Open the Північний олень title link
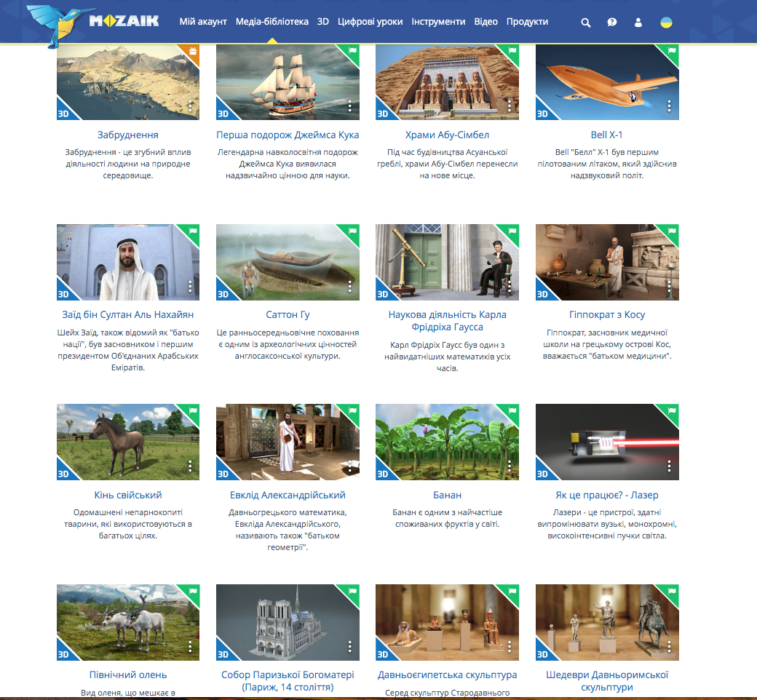The width and height of the screenshot is (757, 700). (128, 675)
